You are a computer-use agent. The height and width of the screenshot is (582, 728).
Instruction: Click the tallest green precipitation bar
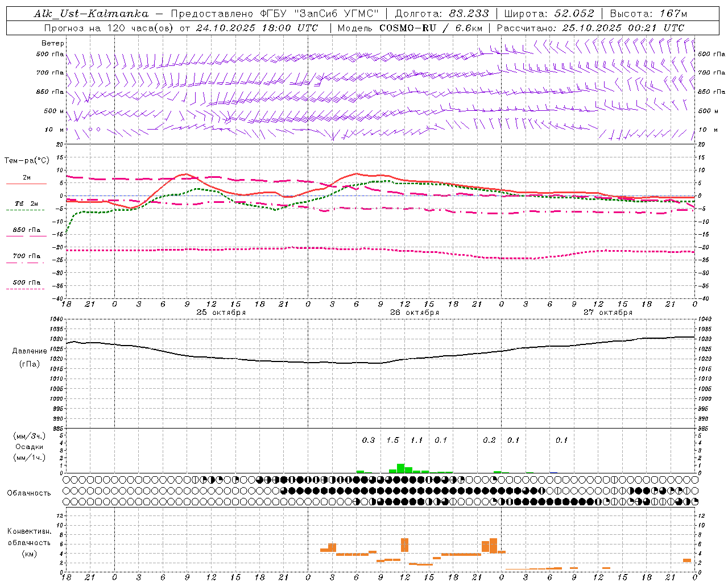pos(401,468)
